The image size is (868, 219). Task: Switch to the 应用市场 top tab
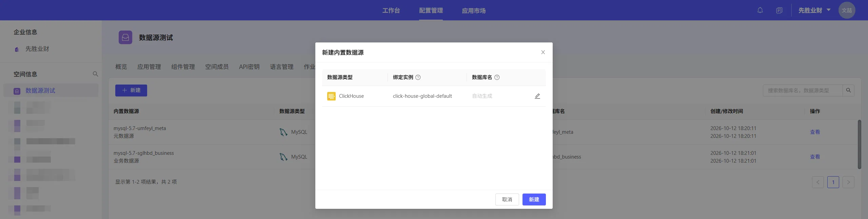tap(474, 11)
